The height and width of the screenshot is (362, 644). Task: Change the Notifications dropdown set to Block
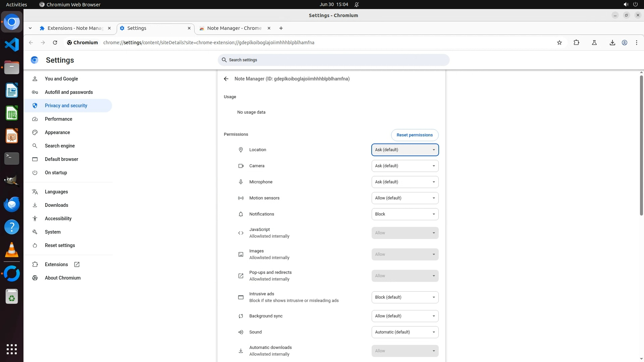pos(405,214)
